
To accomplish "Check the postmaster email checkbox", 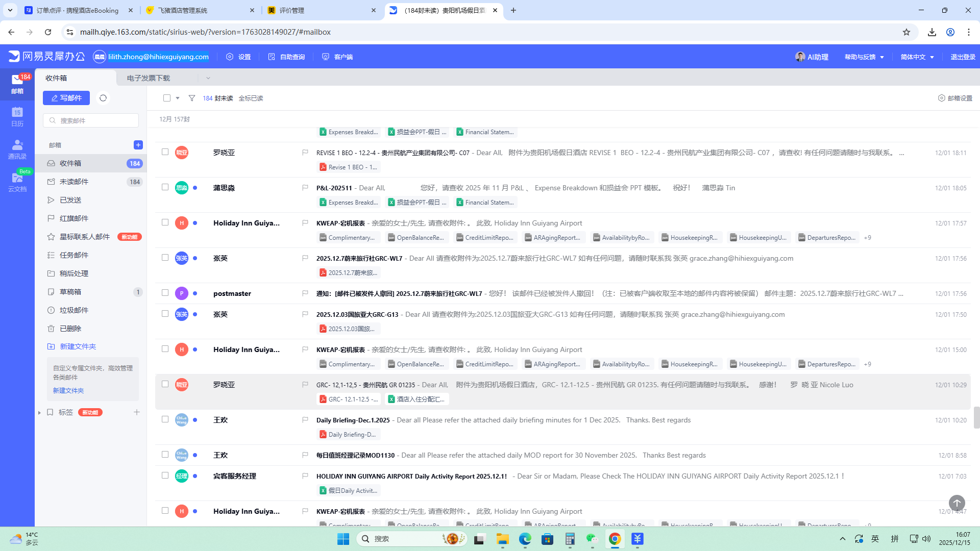I will click(165, 293).
